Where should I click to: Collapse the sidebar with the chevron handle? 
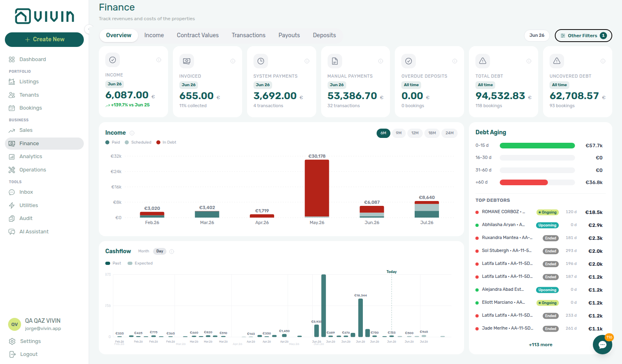[x=89, y=29]
